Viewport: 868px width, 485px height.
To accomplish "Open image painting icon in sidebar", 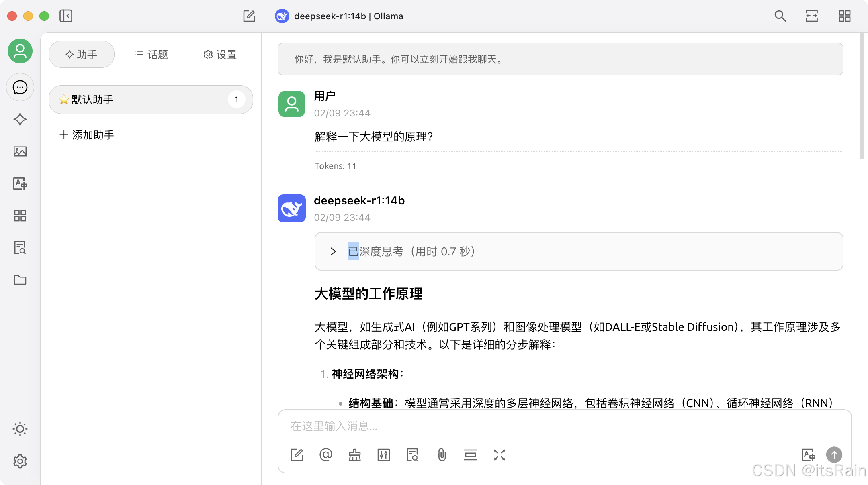I will pyautogui.click(x=20, y=151).
